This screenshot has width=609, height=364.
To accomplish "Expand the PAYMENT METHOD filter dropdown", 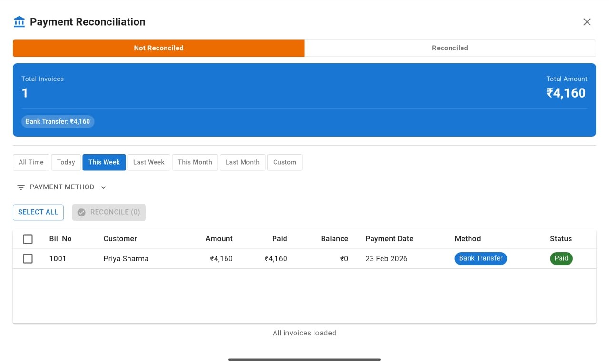I will coord(61,187).
